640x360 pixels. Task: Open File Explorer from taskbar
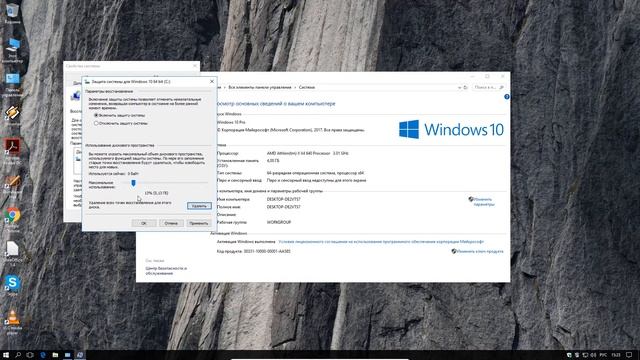click(55, 355)
